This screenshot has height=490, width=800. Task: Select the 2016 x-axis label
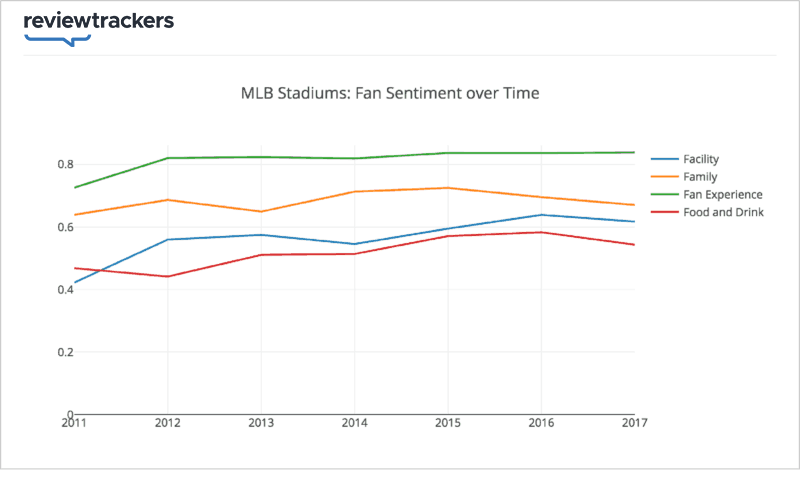[x=541, y=423]
